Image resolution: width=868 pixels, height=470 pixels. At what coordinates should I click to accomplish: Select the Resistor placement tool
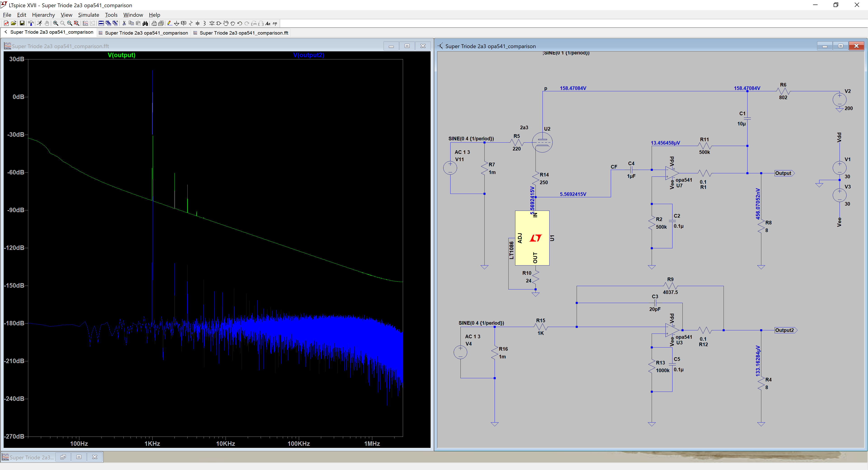pyautogui.click(x=191, y=23)
